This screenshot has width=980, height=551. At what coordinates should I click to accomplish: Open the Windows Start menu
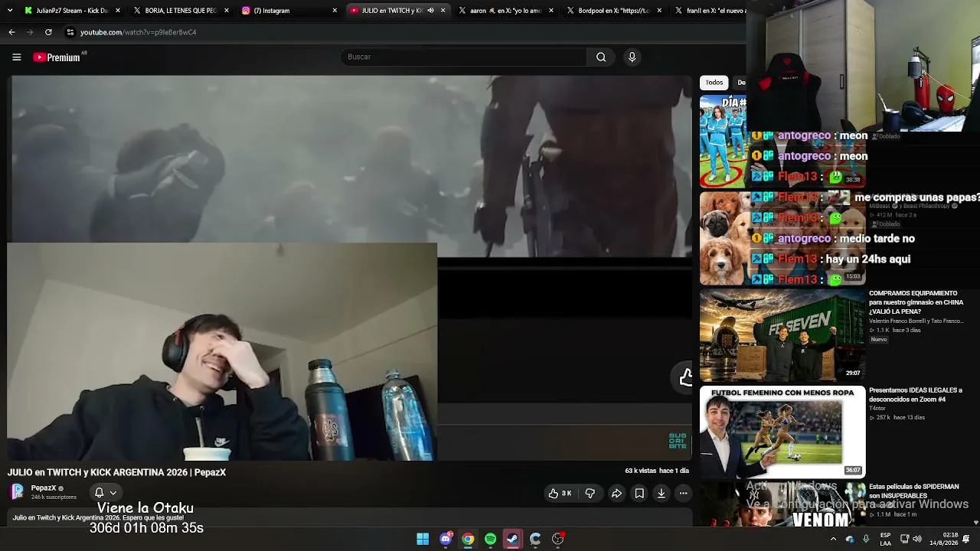pos(423,539)
